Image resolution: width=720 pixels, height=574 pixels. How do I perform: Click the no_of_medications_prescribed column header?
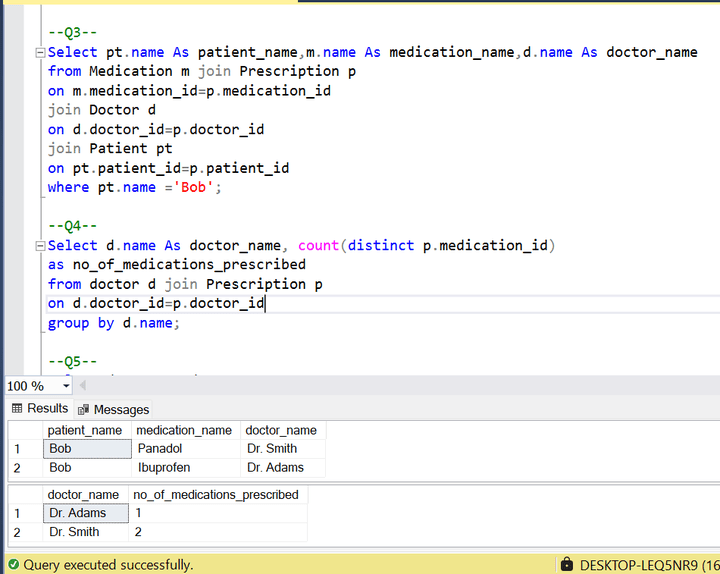[x=215, y=494]
